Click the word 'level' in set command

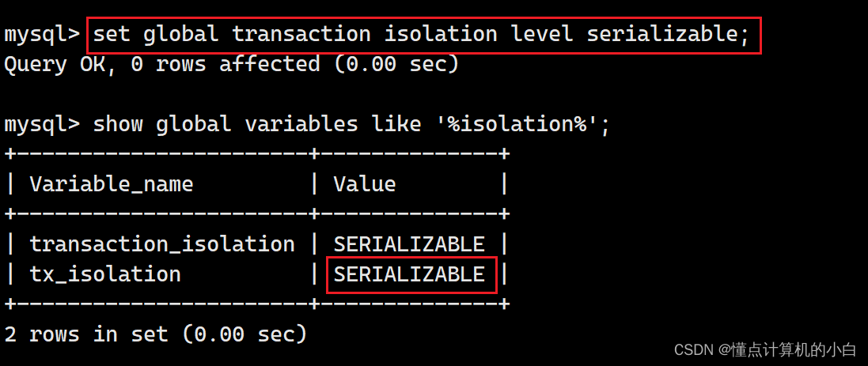[x=542, y=35]
